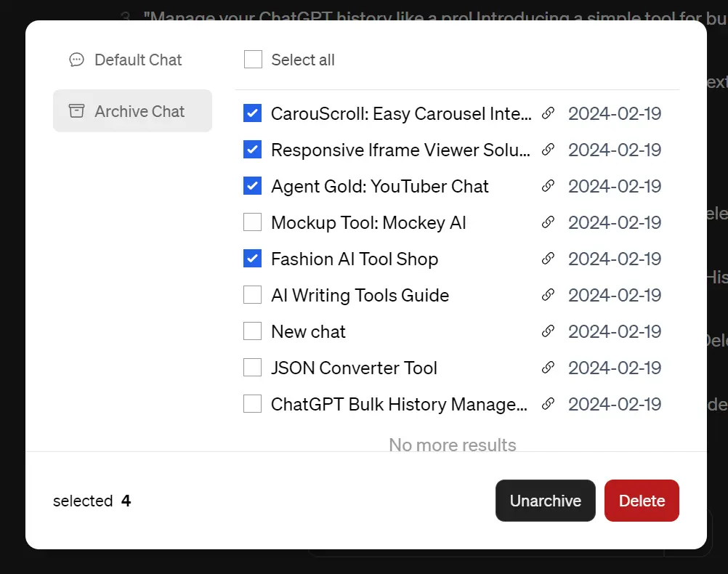The width and height of the screenshot is (728, 574).
Task: Click the selected count indicator
Action: tap(92, 501)
